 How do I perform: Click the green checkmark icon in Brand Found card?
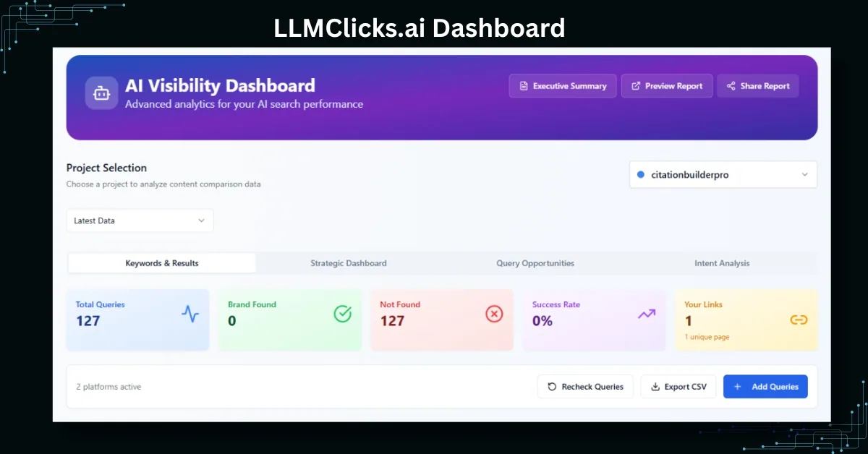click(341, 314)
